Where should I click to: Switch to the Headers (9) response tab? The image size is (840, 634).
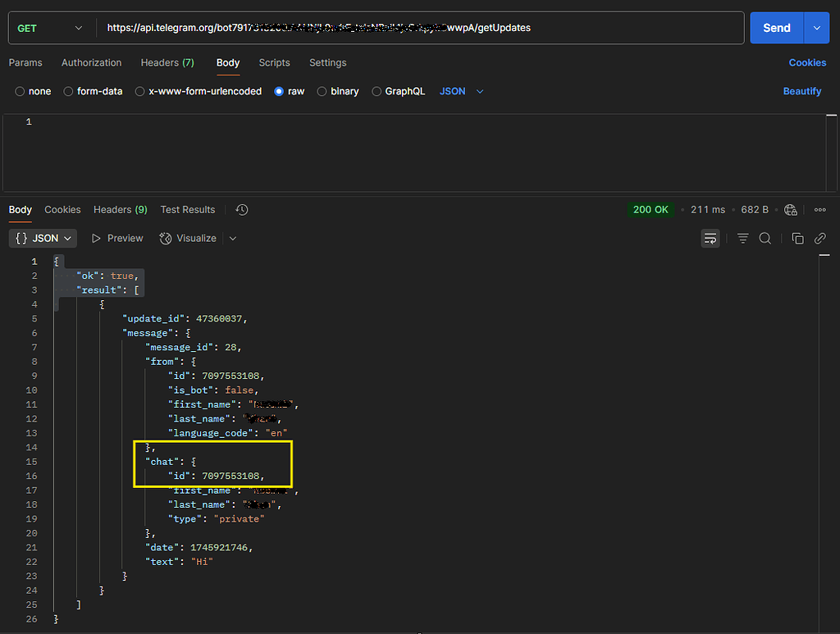point(120,209)
